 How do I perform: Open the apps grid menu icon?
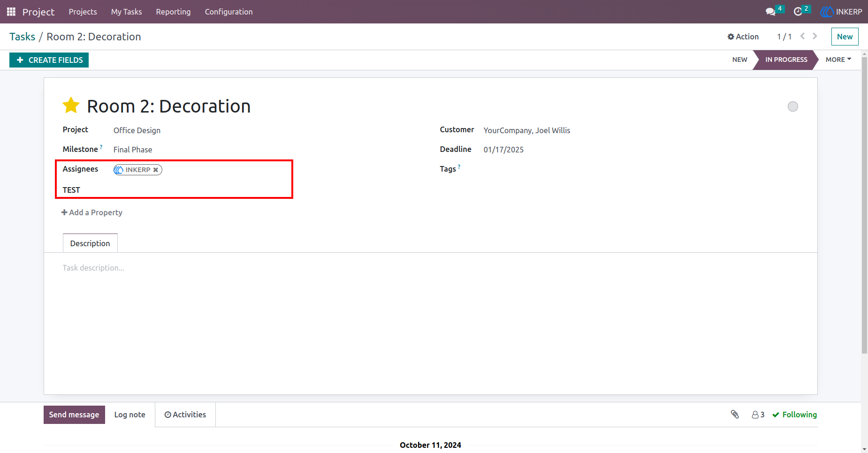11,12
